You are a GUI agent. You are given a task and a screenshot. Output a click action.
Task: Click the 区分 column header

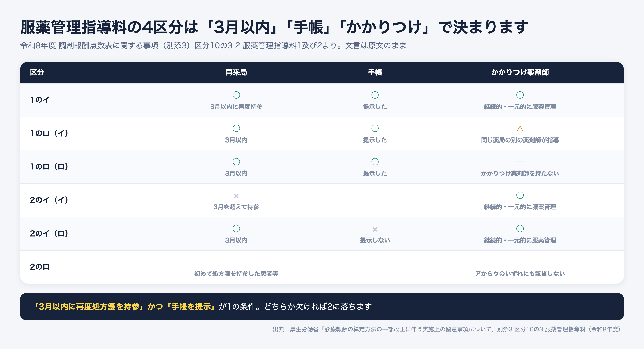pyautogui.click(x=37, y=73)
